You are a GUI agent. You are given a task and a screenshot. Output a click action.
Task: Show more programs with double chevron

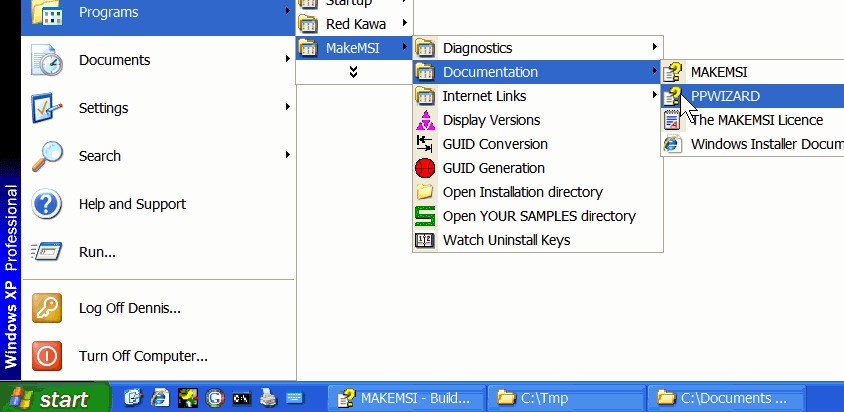(x=354, y=71)
